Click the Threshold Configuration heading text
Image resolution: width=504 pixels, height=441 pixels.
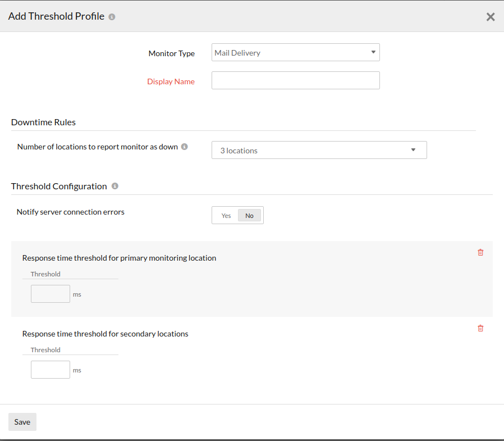(59, 186)
